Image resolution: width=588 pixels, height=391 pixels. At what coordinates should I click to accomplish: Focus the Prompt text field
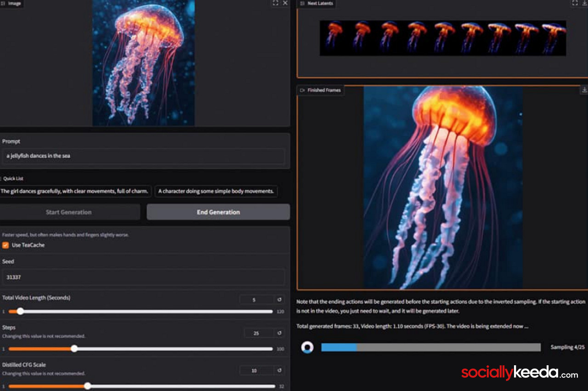142,156
